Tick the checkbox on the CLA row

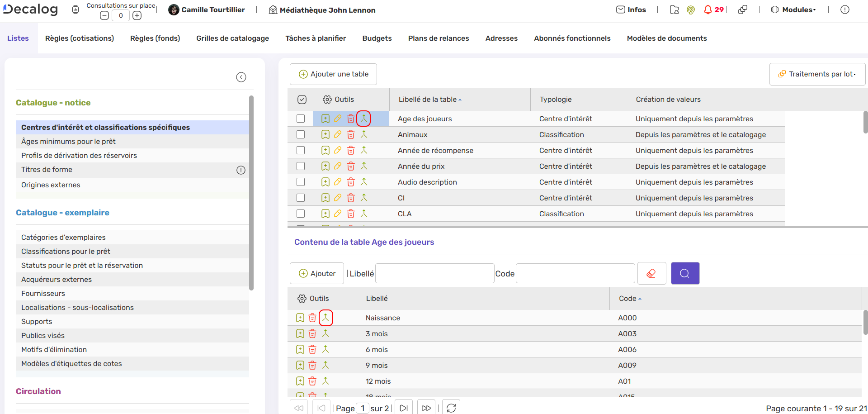tap(301, 214)
